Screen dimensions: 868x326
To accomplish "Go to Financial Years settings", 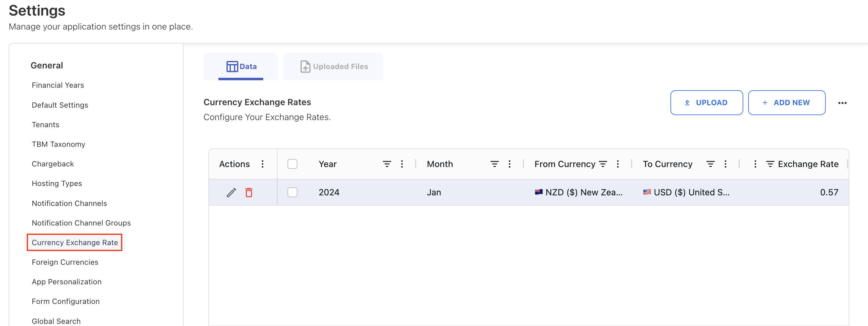I will tap(58, 85).
